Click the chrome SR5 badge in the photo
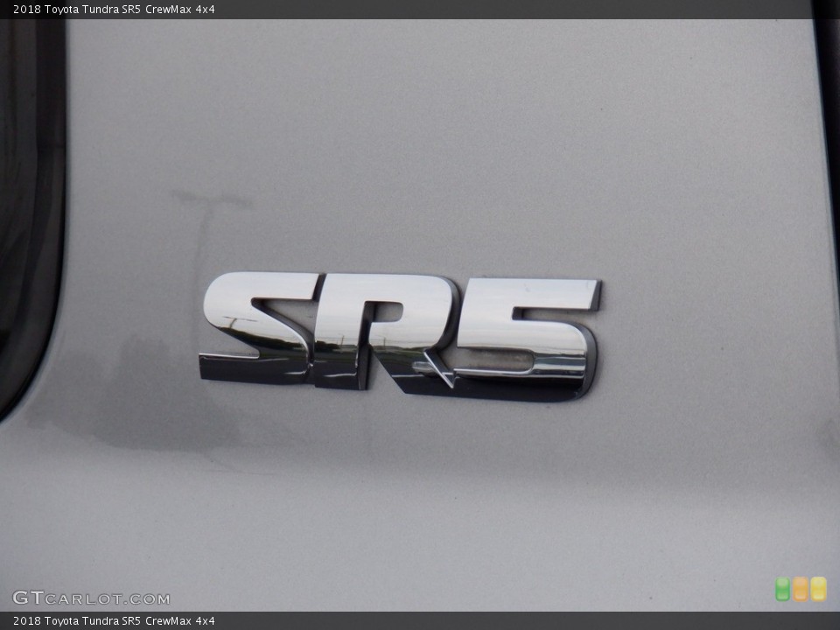The width and height of the screenshot is (840, 630). click(400, 336)
